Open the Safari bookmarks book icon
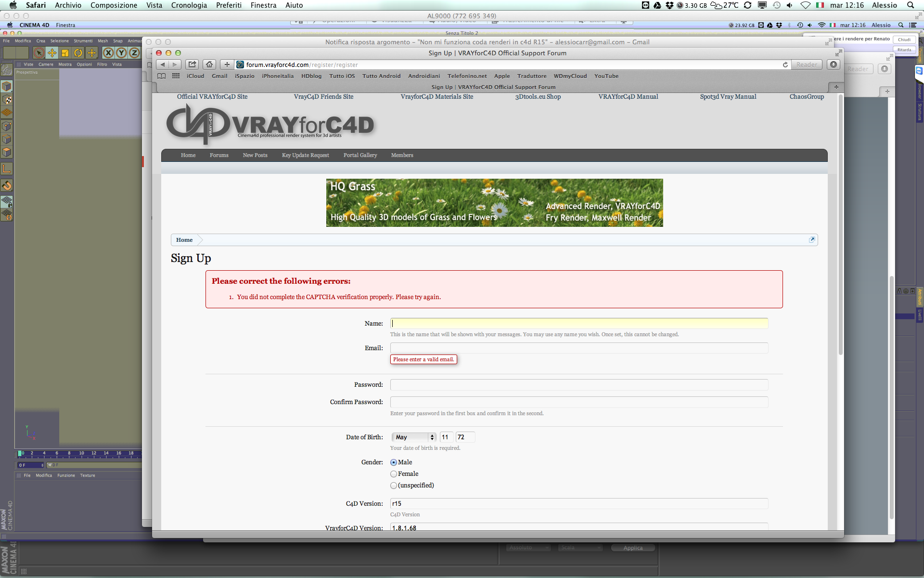This screenshot has height=578, width=924. (x=162, y=76)
